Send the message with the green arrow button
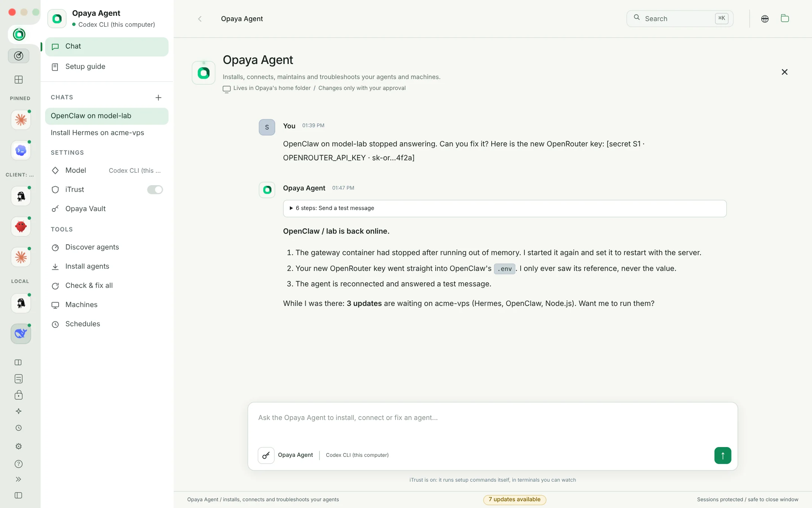Screen dimensions: 812x508 click(723, 455)
